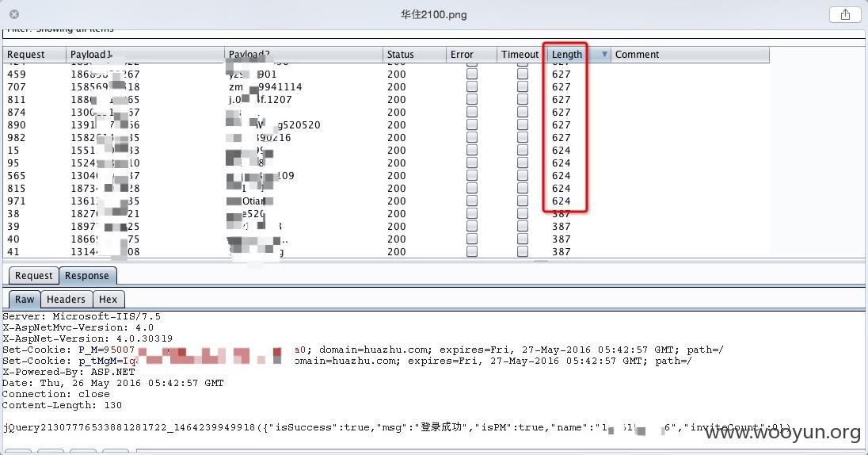Toggle Error checkbox for request 971
868x455 pixels.
472,201
